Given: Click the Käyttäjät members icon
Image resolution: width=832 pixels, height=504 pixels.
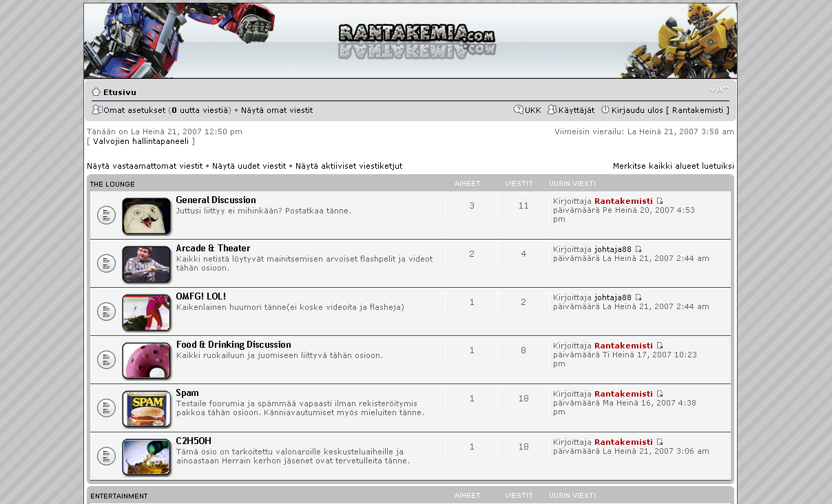Looking at the screenshot, I should pos(552,110).
